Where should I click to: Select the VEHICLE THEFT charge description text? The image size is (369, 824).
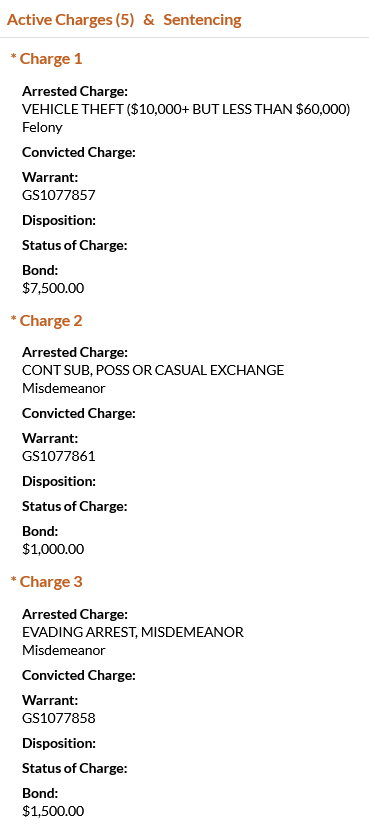click(186, 109)
